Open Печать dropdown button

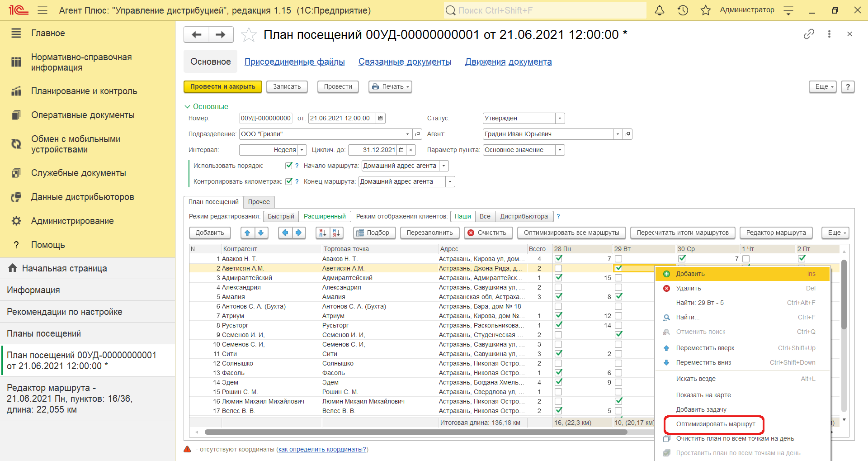tap(390, 87)
